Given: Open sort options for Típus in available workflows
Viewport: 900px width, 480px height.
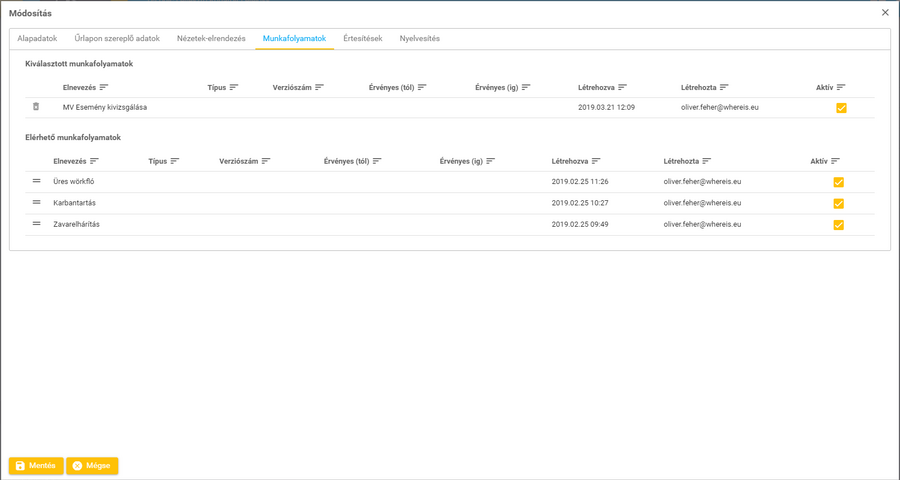Looking at the screenshot, I should (175, 161).
